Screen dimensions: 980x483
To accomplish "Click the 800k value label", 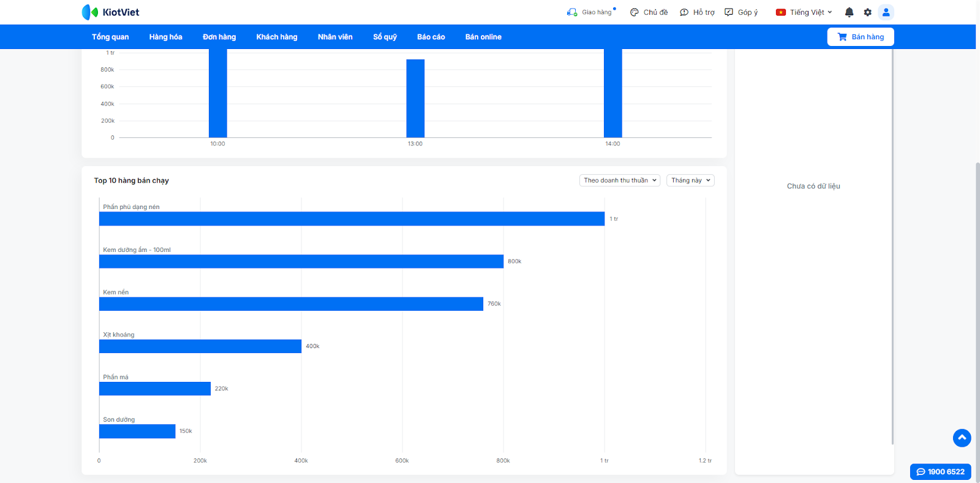I will coord(514,261).
